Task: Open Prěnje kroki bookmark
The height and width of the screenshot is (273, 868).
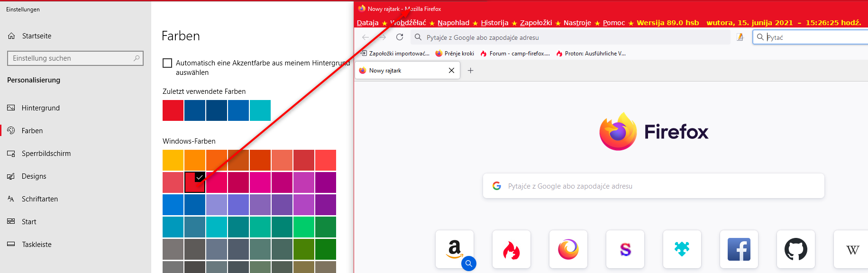Action: click(x=455, y=54)
